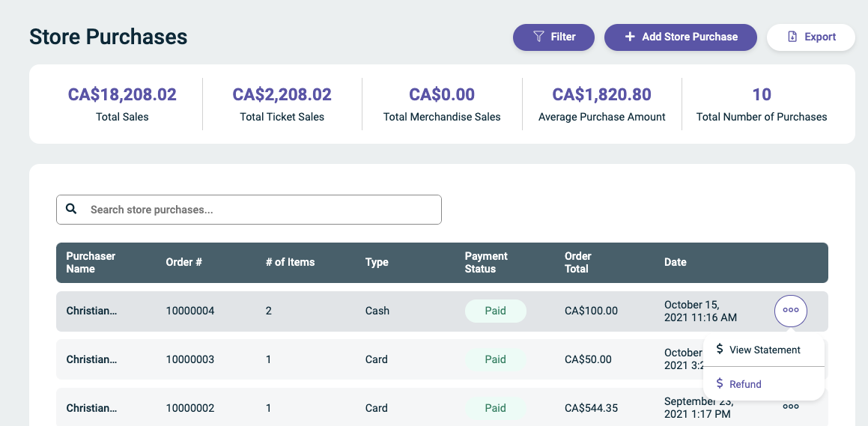Image resolution: width=868 pixels, height=426 pixels.
Task: Select order number 10000002
Action: pyautogui.click(x=190, y=408)
